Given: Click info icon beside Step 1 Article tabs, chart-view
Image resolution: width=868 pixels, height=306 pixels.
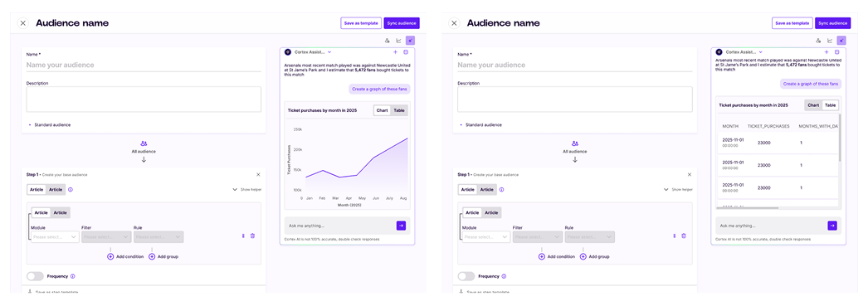Looking at the screenshot, I should coord(71,189).
